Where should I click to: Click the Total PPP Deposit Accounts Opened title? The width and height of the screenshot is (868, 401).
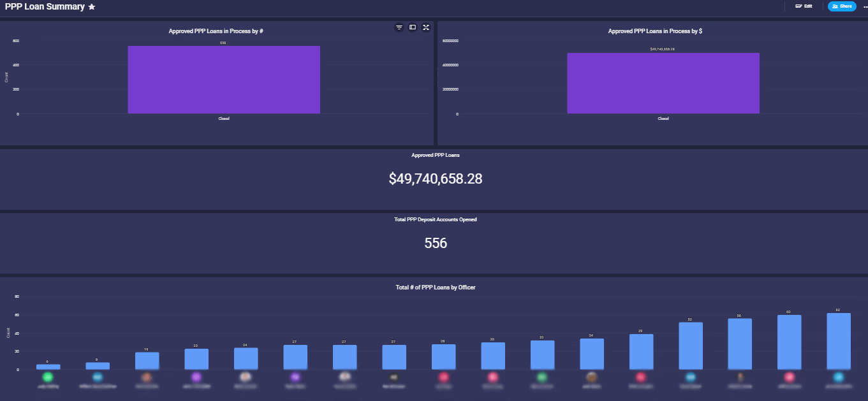pyautogui.click(x=436, y=219)
